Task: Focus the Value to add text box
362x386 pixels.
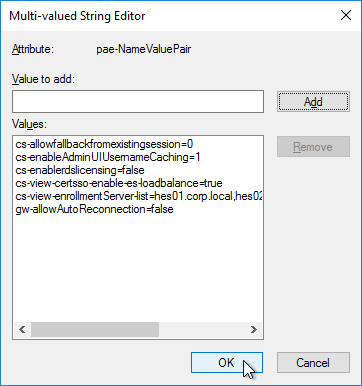Action: pos(138,101)
